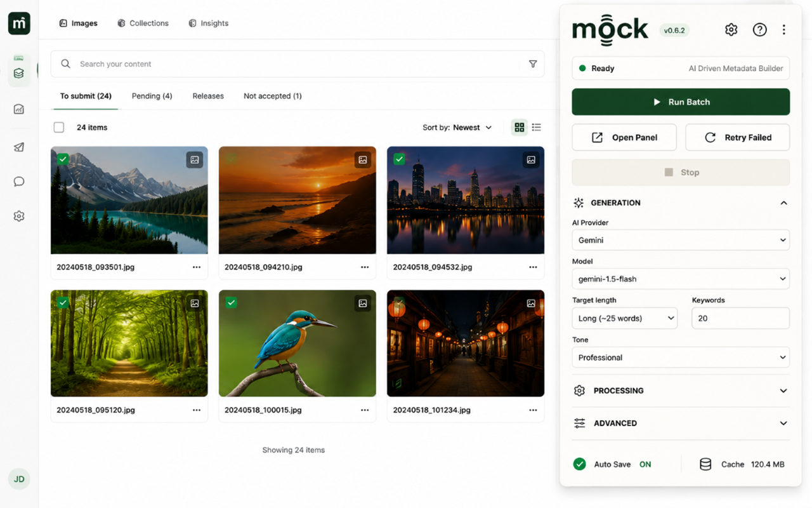The image size is (812, 508).
Task: Open Model gemini-1.5-flash dropdown
Action: 681,279
